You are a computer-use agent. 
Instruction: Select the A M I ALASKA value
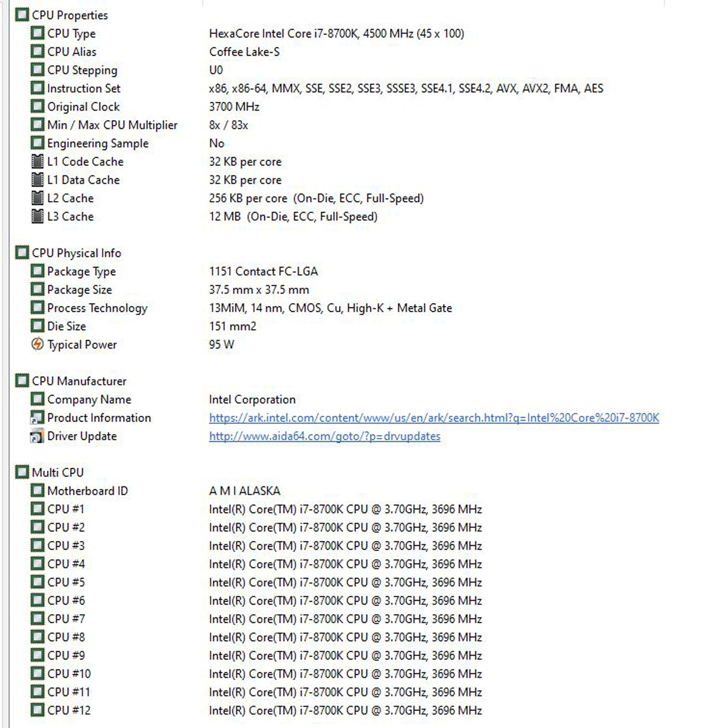point(244,491)
